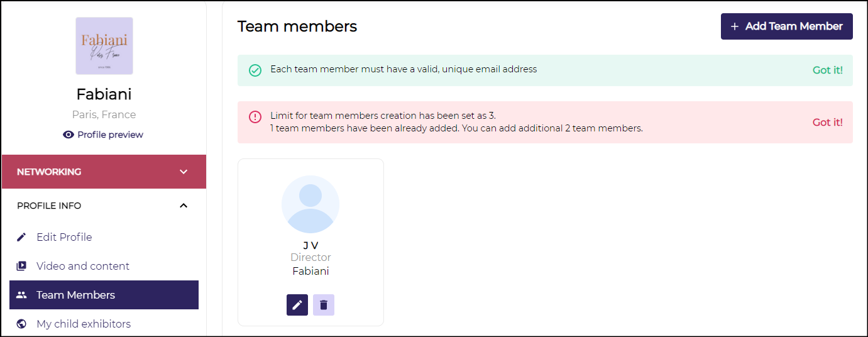Click the eye icon beside Profile preview
868x337 pixels.
tap(69, 135)
